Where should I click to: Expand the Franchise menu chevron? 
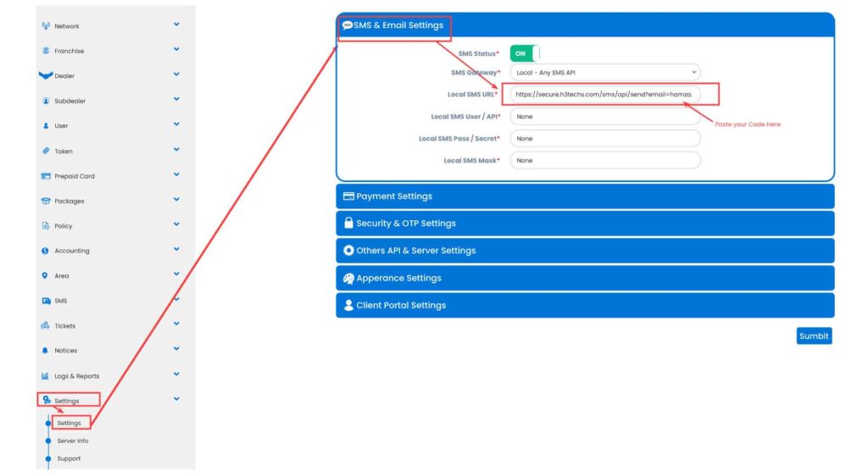(176, 49)
